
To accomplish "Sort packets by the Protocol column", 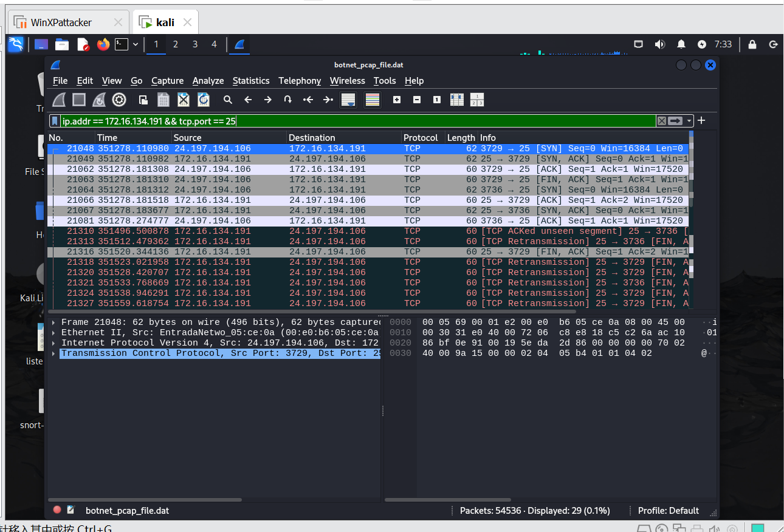I will pyautogui.click(x=424, y=138).
